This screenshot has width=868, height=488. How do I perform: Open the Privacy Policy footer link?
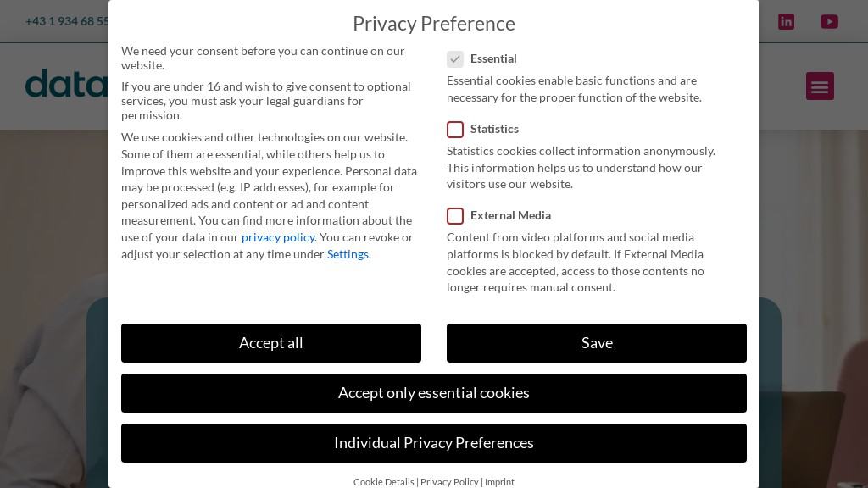[x=449, y=482]
